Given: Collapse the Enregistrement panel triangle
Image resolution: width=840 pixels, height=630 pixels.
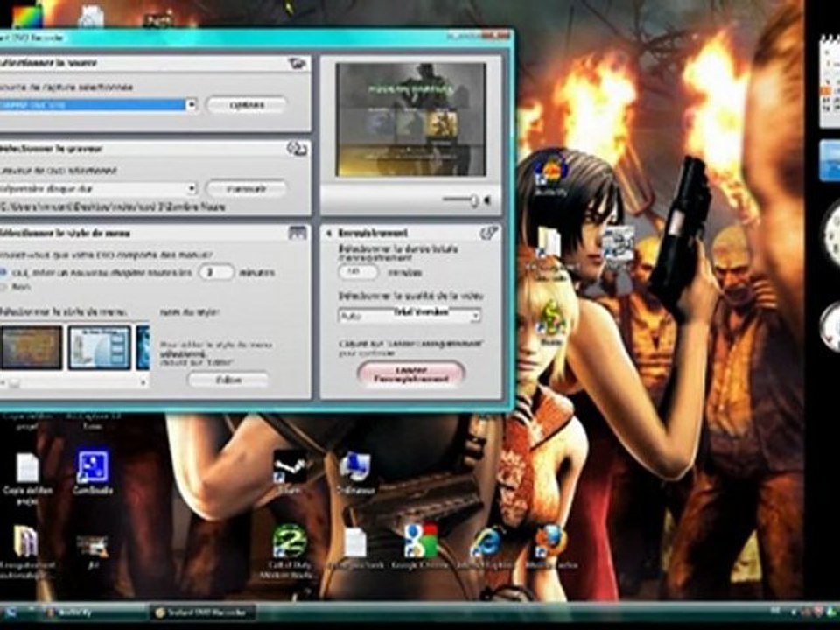Looking at the screenshot, I should pyautogui.click(x=329, y=233).
